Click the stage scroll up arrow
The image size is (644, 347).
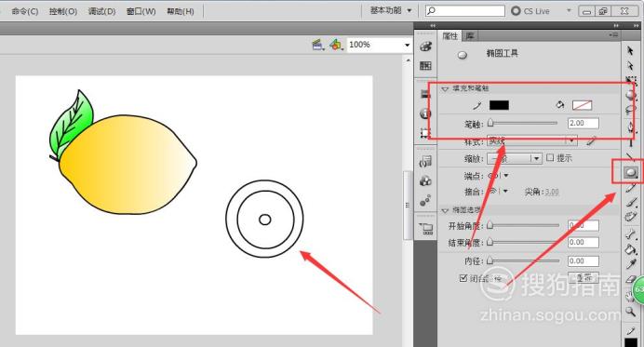tap(408, 60)
